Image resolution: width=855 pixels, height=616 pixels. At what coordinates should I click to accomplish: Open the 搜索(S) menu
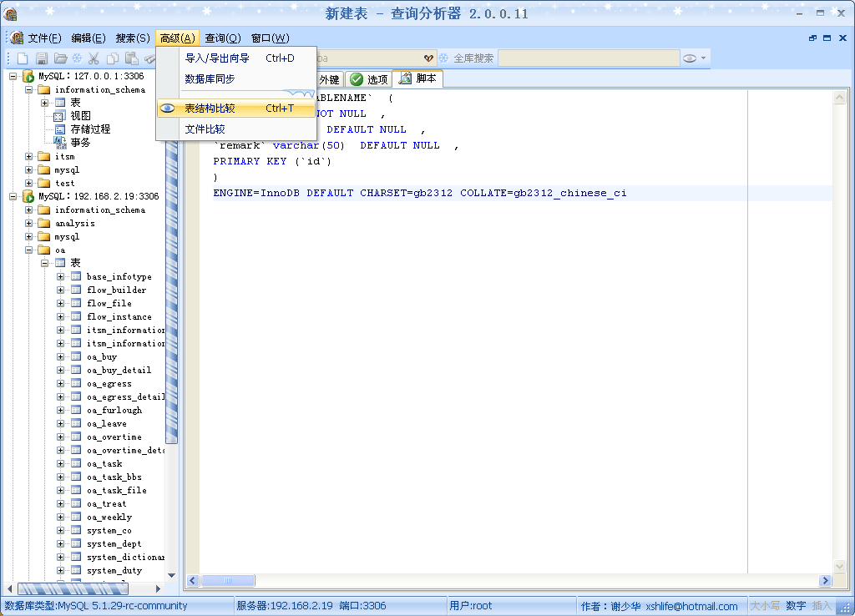133,38
